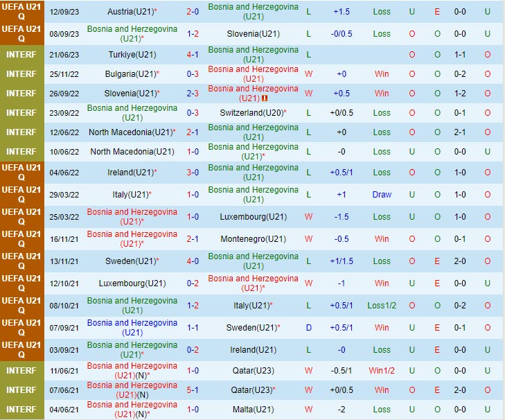The width and height of the screenshot is (505, 420).
Task: Click the date 29/03/22
Action: click(64, 195)
